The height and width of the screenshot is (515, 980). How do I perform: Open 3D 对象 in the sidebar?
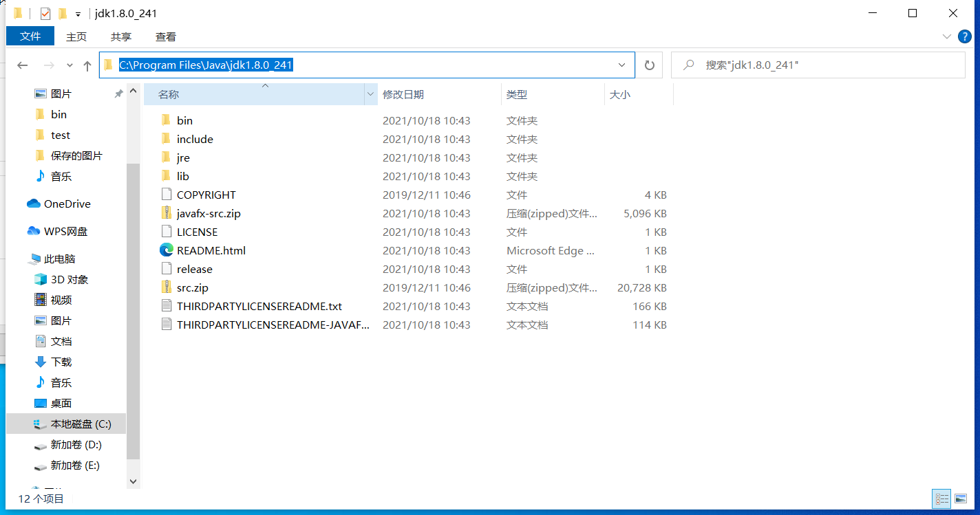coord(61,279)
